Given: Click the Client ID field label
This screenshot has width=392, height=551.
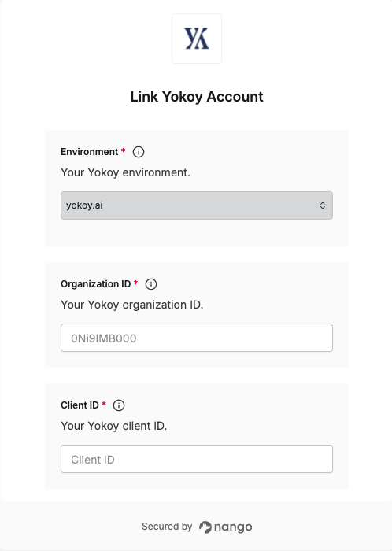Looking at the screenshot, I should pyautogui.click(x=80, y=405).
